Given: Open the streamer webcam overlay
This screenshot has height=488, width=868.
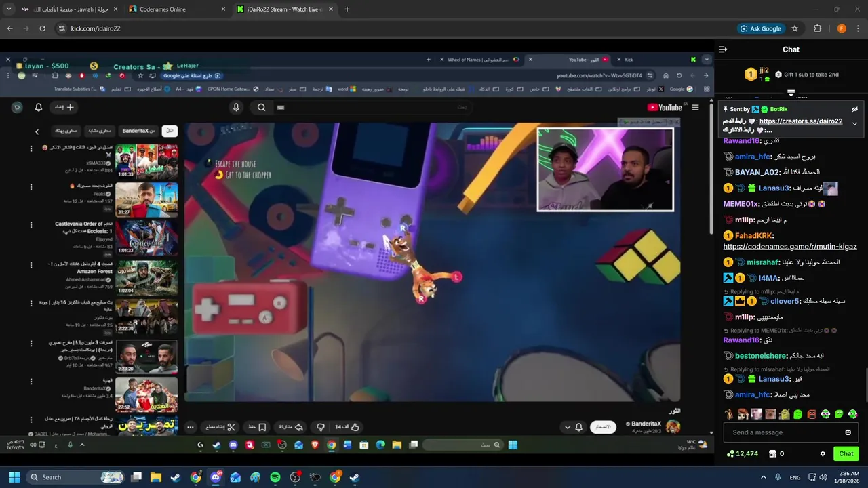Looking at the screenshot, I should point(606,169).
